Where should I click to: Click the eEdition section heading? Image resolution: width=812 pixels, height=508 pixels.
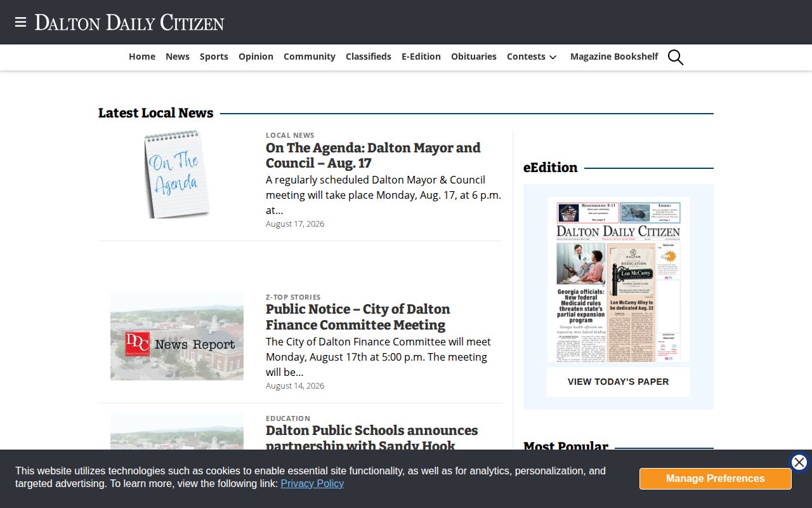pos(551,168)
